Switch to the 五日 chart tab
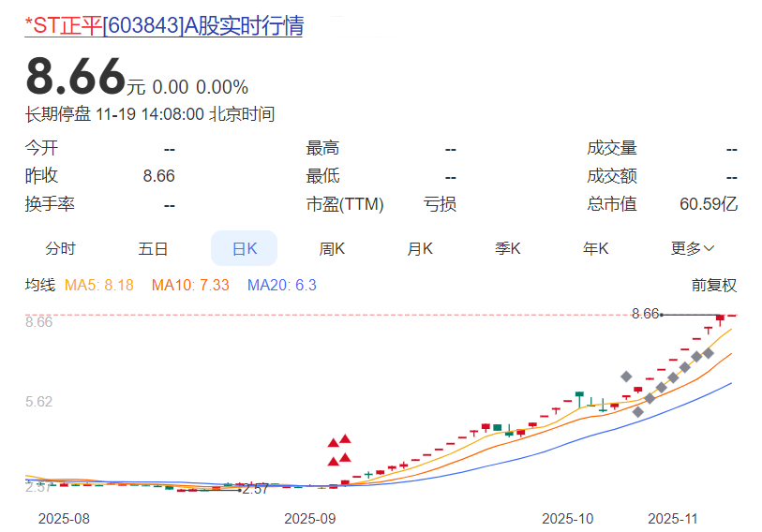This screenshot has width=762, height=532. point(153,249)
